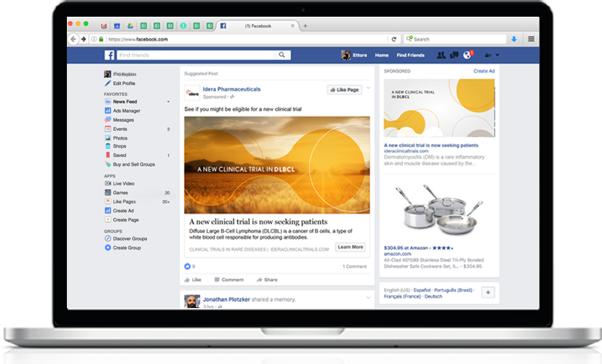Open the Firefox downloads arrow icon
Image resolution: width=602 pixels, height=364 pixels.
(x=514, y=39)
